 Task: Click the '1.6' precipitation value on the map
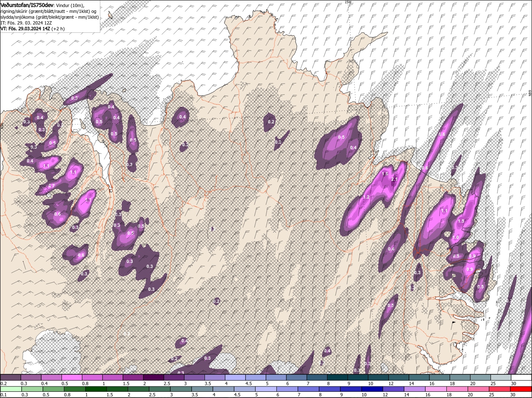pyautogui.click(x=385, y=174)
